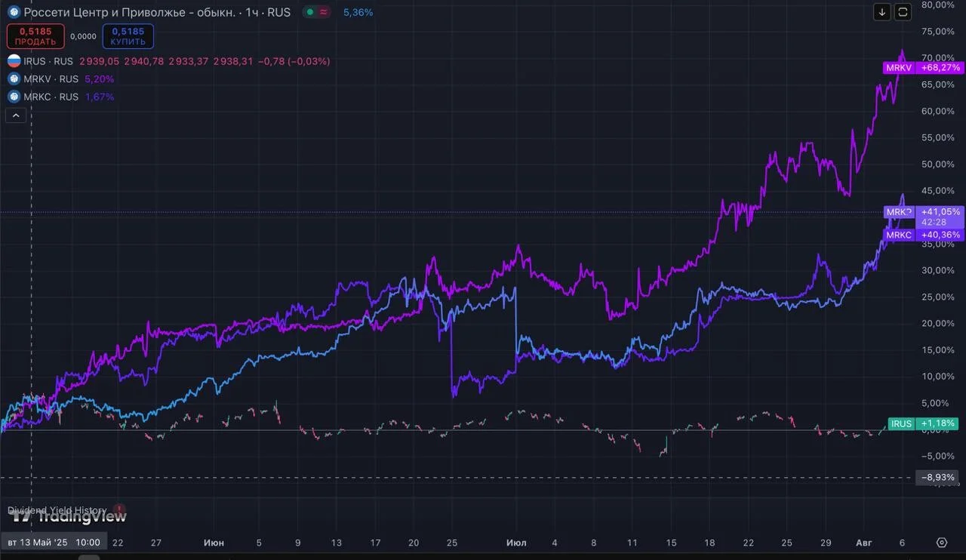Click the red warning icon beside Dividend Yield History
The height and width of the screenshot is (560, 966).
(119, 511)
